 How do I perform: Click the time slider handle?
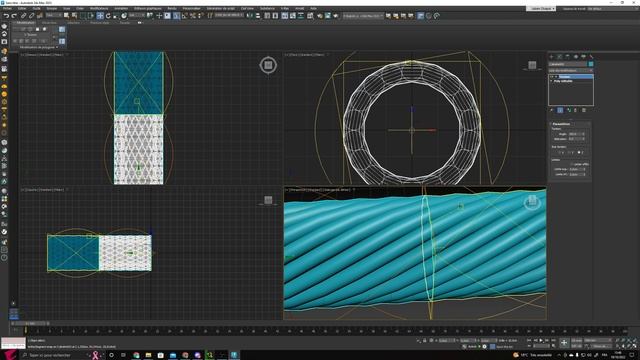(x=29, y=323)
